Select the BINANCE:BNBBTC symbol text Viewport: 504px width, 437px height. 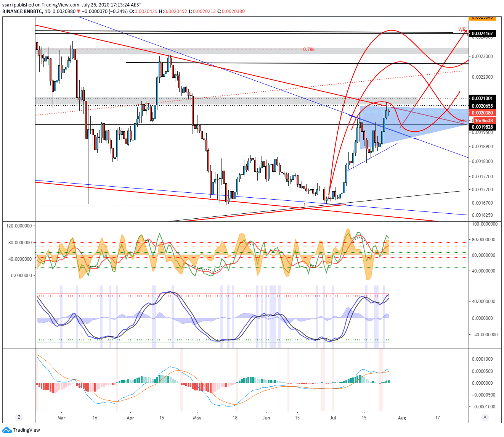(22, 11)
